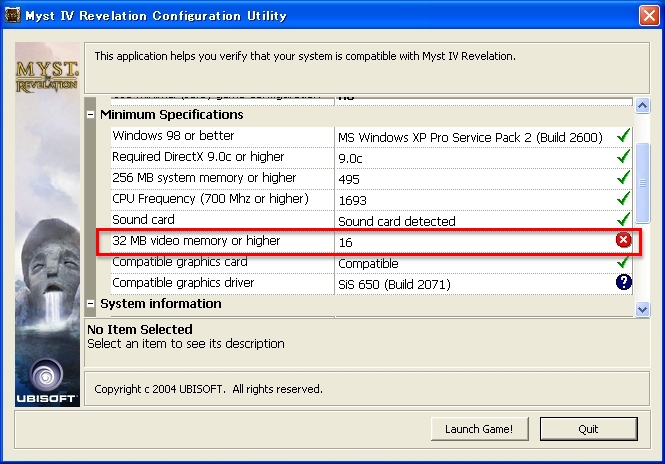
Task: Click the 'System information' section heading
Action: (x=161, y=304)
